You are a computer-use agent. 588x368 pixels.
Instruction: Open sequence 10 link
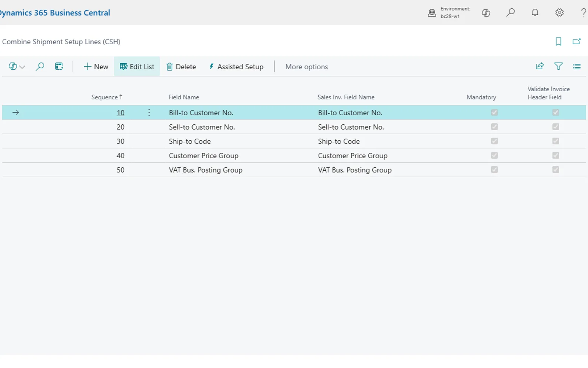(x=121, y=113)
